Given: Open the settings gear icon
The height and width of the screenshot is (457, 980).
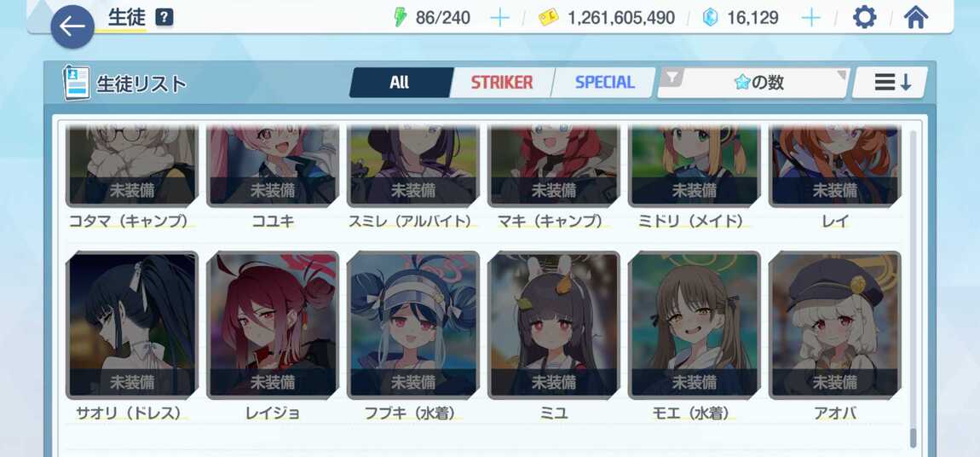Looking at the screenshot, I should [x=864, y=18].
